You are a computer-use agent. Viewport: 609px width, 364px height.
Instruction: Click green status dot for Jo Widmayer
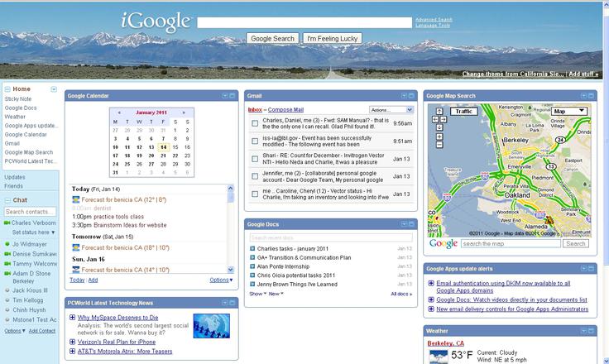(x=7, y=244)
